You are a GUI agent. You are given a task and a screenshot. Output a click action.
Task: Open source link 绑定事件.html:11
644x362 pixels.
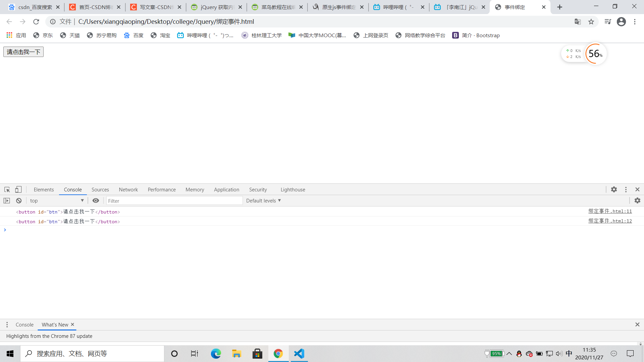pos(610,211)
